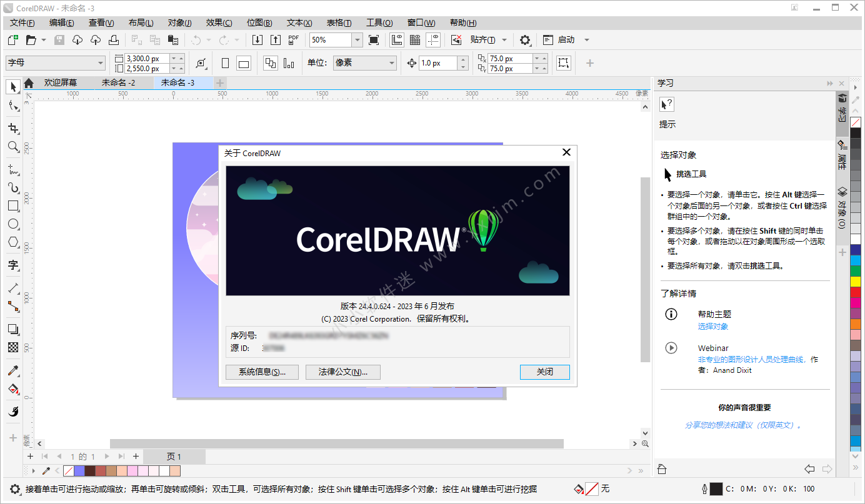This screenshot has width=865, height=504.
Task: Click the 法律公文(N)... button
Action: point(343,372)
